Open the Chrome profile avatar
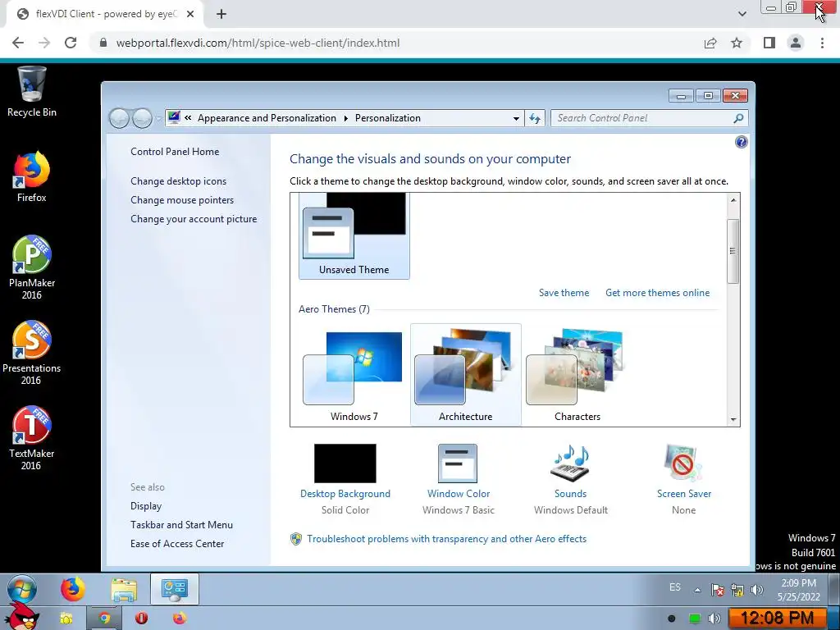The height and width of the screenshot is (630, 840). tap(796, 43)
